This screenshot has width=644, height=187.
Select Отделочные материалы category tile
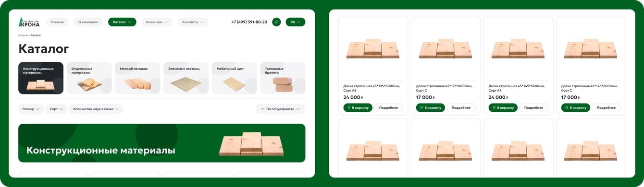point(89,78)
